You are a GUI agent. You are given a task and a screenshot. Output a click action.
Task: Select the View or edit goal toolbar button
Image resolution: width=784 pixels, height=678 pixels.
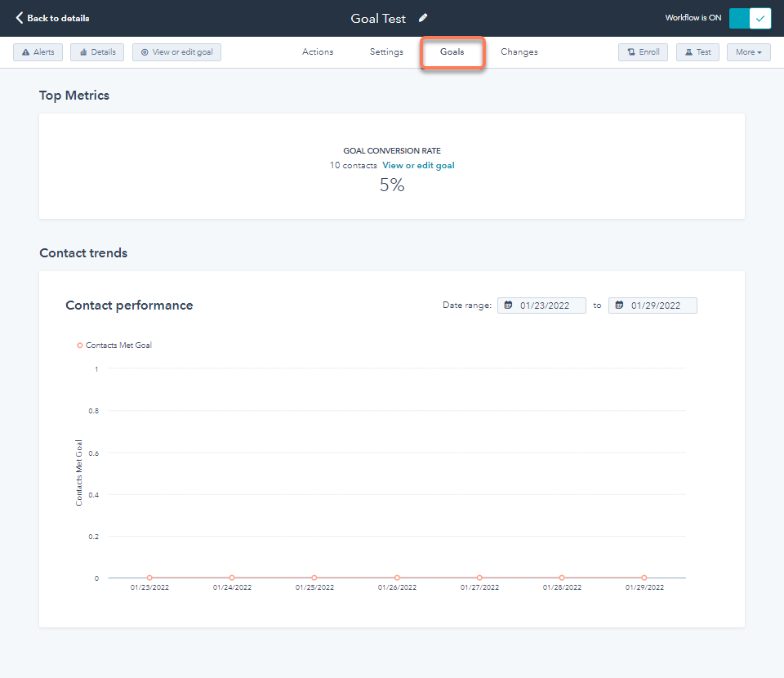click(176, 51)
